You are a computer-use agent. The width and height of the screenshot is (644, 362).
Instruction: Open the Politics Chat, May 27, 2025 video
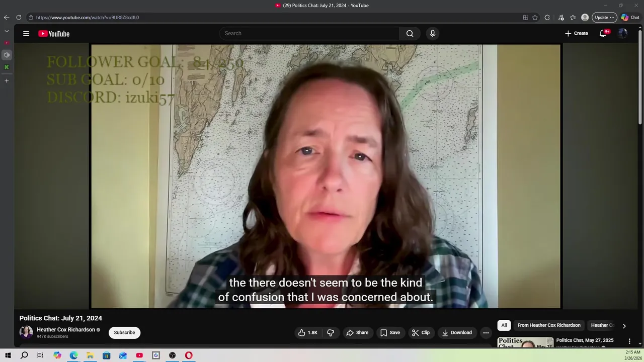585,340
